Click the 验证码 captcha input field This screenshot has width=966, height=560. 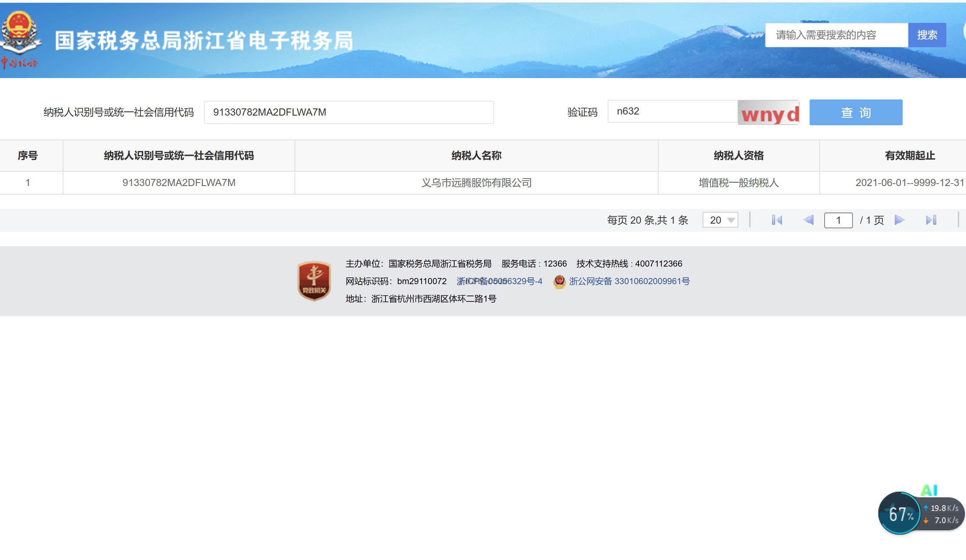coord(672,112)
